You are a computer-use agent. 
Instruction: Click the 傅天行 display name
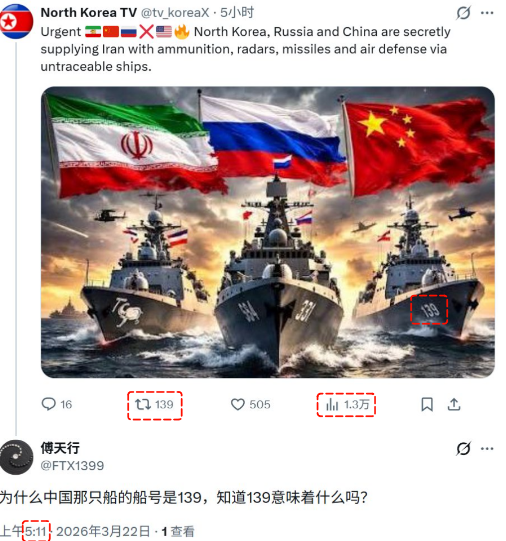[x=60, y=448]
